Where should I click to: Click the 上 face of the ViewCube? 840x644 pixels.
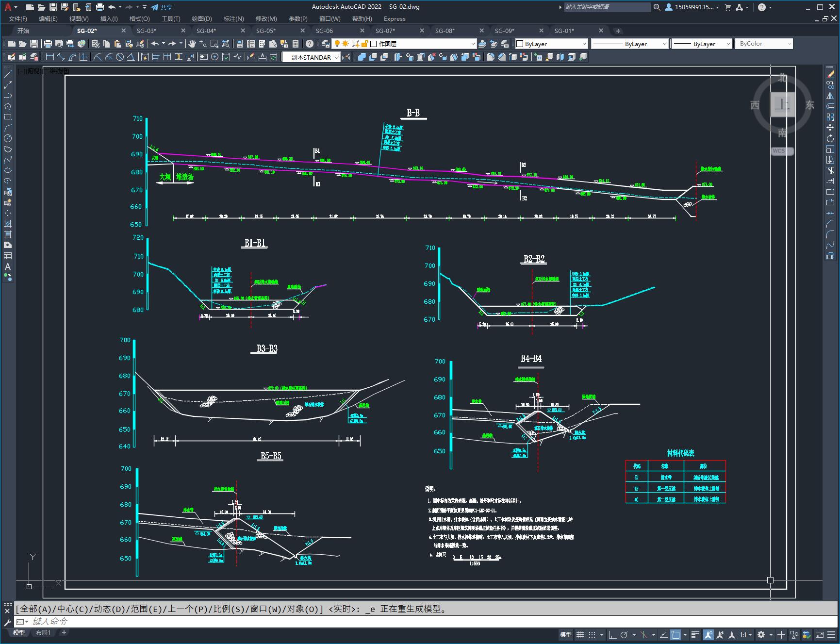(782, 104)
